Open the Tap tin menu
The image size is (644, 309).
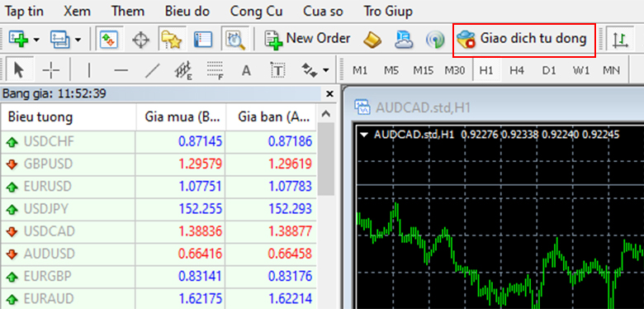point(24,11)
